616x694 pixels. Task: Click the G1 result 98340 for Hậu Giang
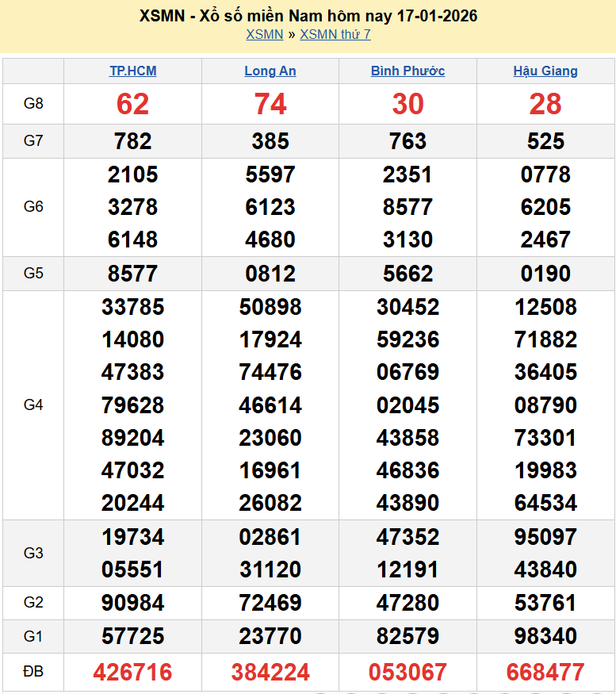545,636
